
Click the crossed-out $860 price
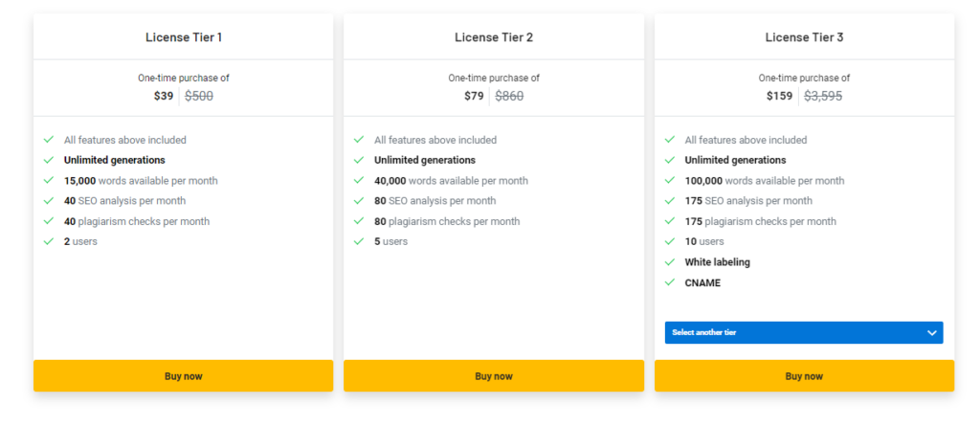(x=509, y=96)
